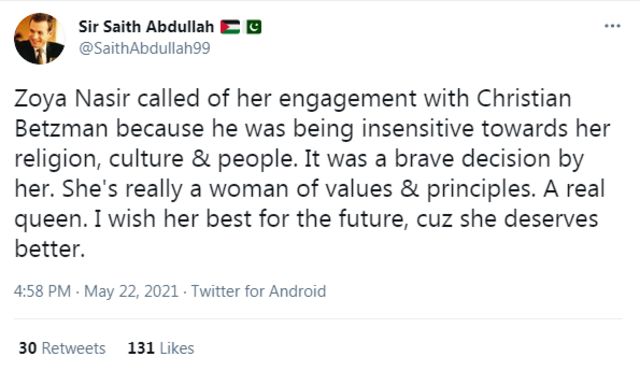The width and height of the screenshot is (640, 371).
Task: Open Sir Saith Abdullah's profile by display name
Action: [146, 27]
